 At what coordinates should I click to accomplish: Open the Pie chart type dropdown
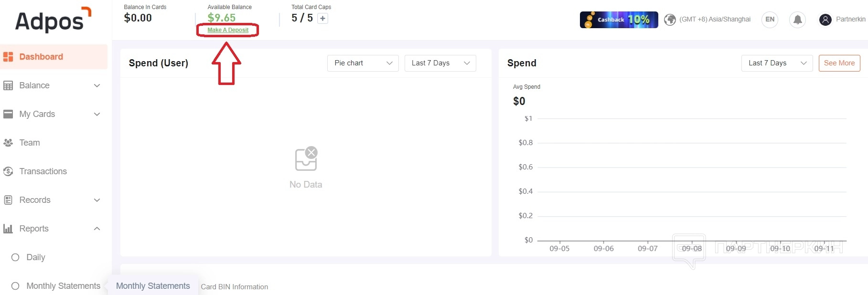pyautogui.click(x=363, y=63)
